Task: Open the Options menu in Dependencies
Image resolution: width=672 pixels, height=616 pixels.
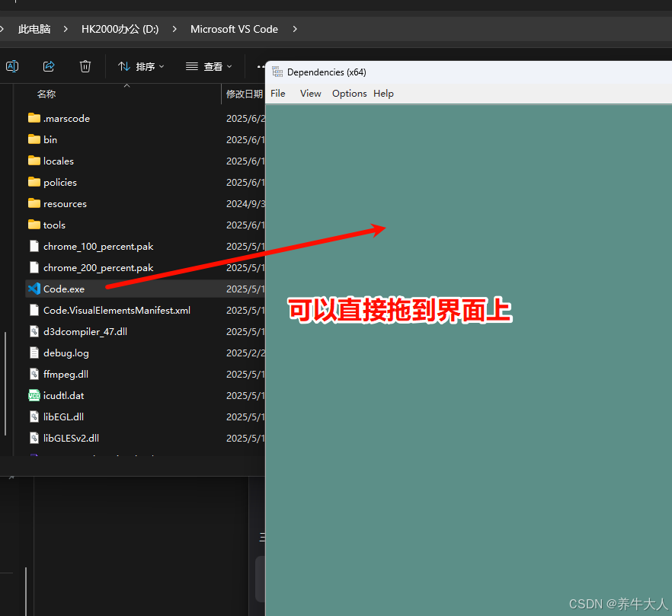Action: pyautogui.click(x=349, y=94)
